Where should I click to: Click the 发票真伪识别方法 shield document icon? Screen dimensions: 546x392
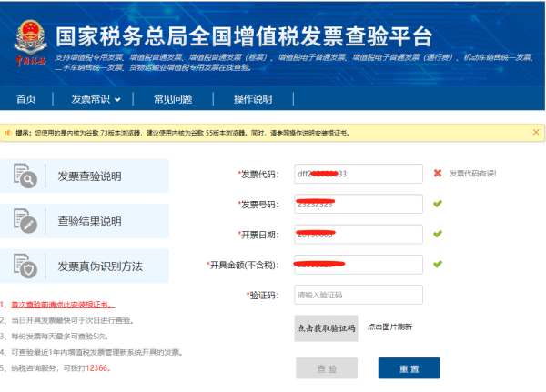pos(25,266)
